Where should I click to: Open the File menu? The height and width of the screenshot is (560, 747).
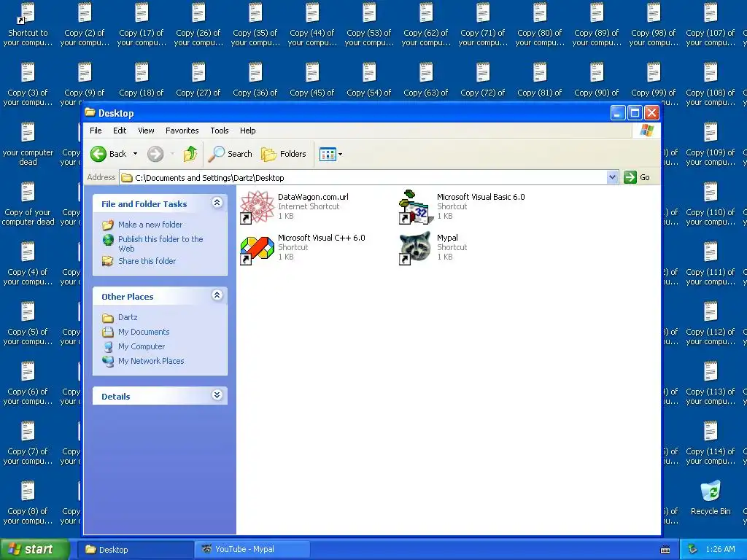96,131
